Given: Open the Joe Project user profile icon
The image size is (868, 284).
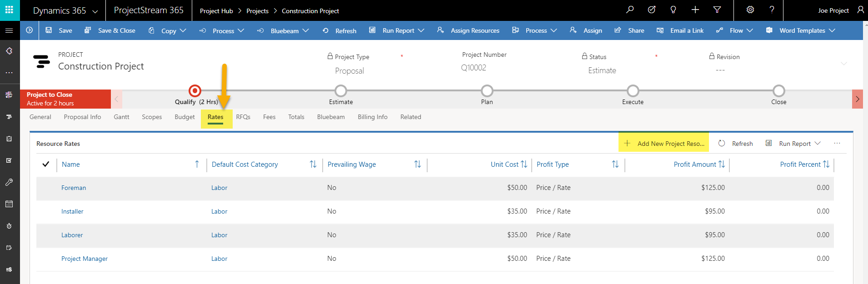Looking at the screenshot, I should pyautogui.click(x=861, y=10).
